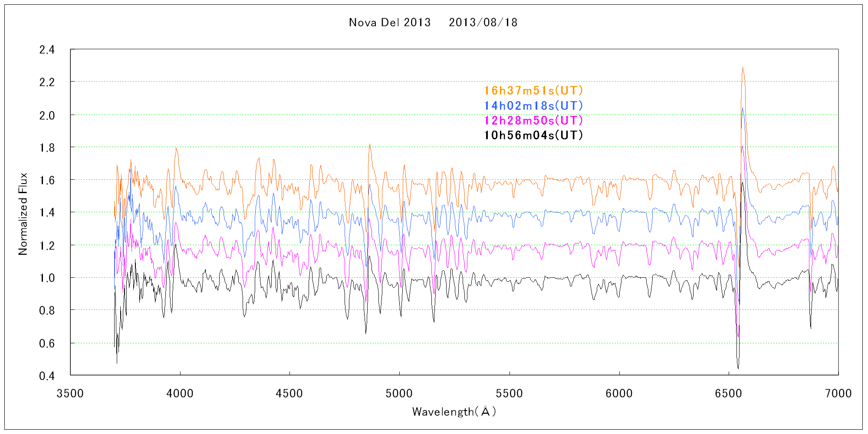Click the 5000 x-axis tick label
This screenshot has width=868, height=434.
coord(399,394)
